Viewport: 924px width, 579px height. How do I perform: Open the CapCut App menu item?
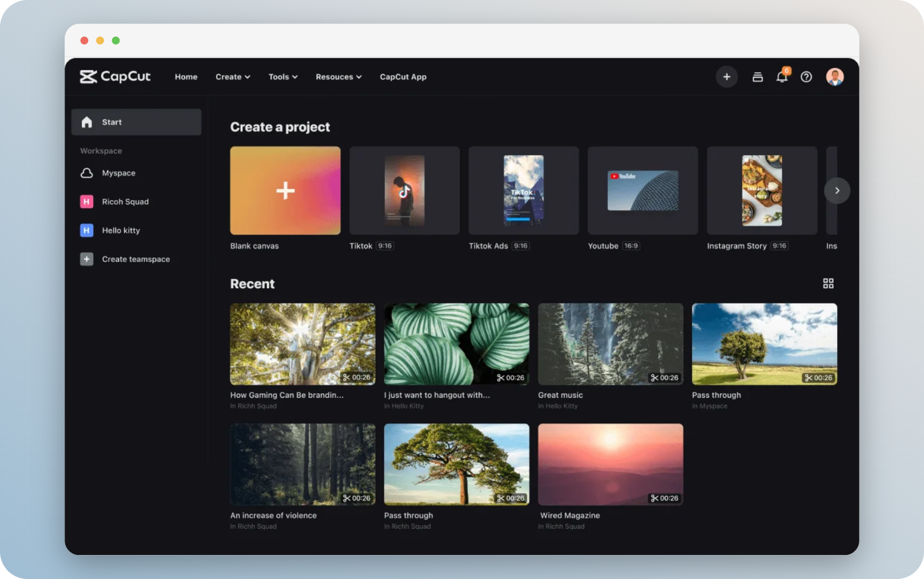click(403, 77)
